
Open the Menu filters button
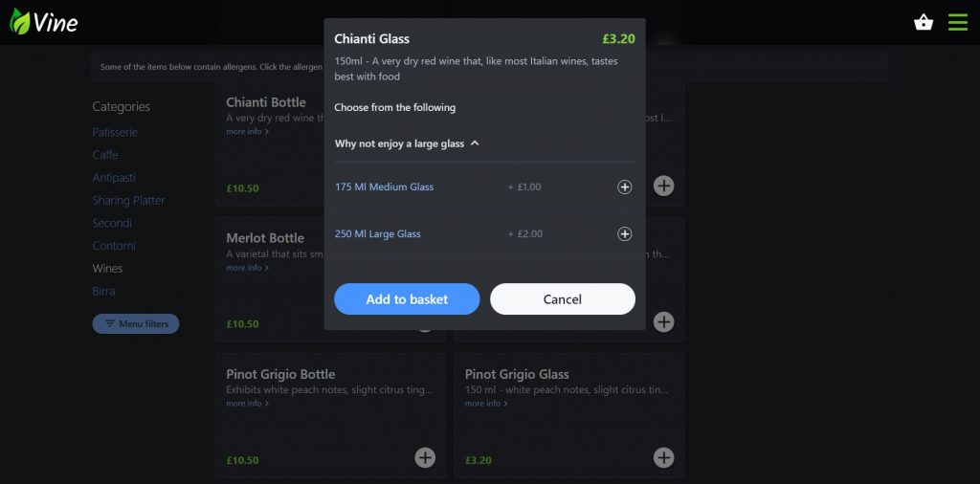pos(136,324)
